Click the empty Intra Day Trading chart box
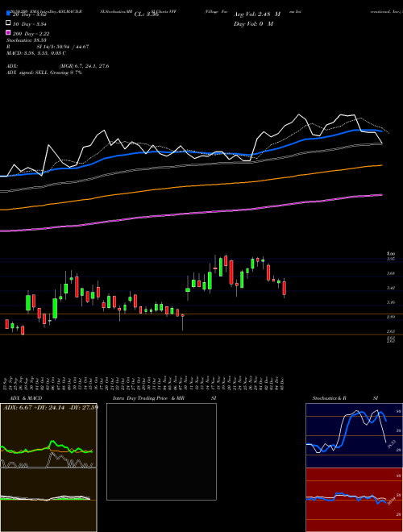Screen dimensions: 403x532 161,451
